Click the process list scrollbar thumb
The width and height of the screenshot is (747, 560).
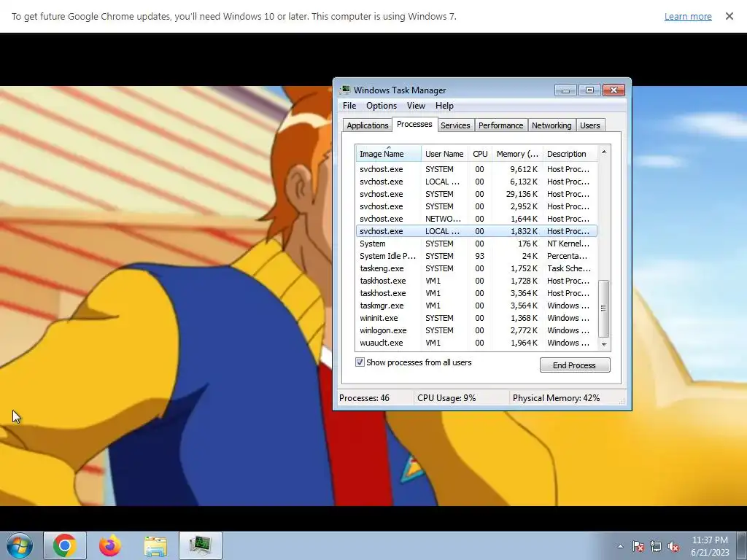click(x=603, y=308)
